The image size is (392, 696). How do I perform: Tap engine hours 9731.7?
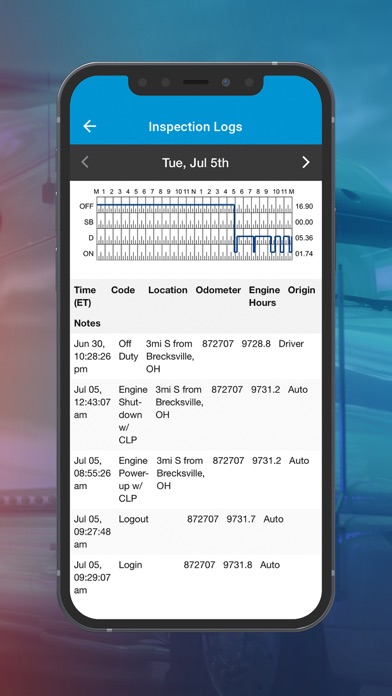pyautogui.click(x=241, y=519)
